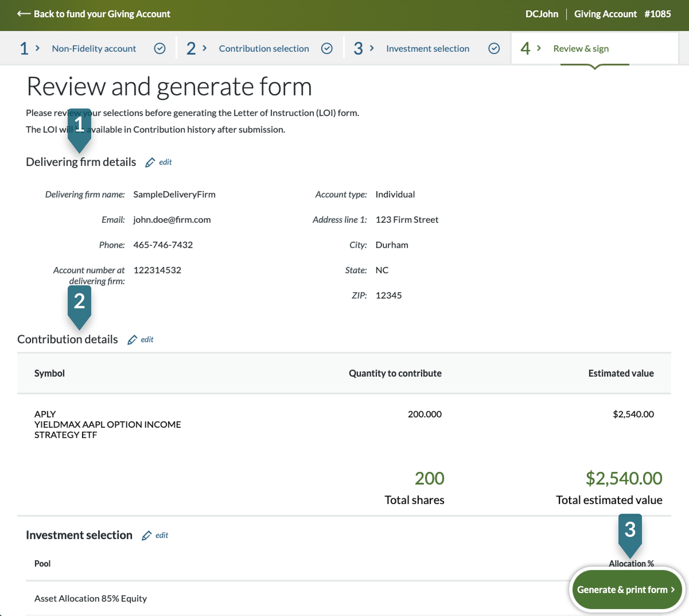
Task: Click quantity 200.000 in APLY row
Action: [x=424, y=414]
